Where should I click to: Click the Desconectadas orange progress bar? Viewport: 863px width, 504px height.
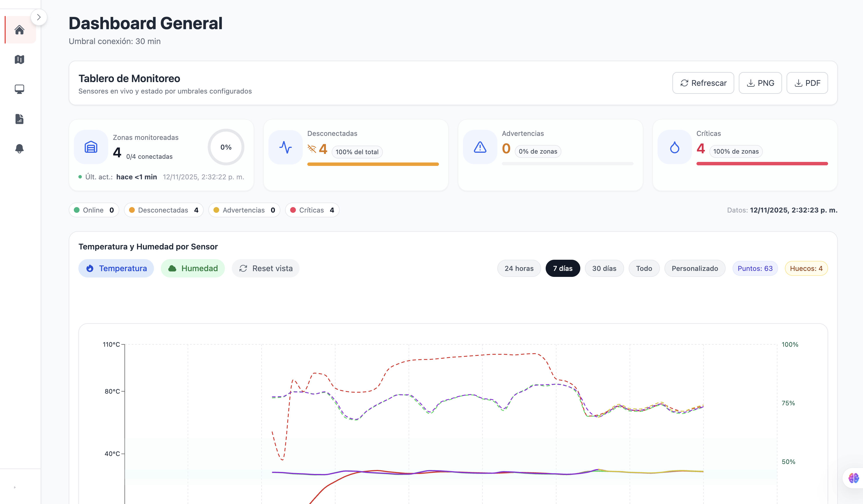pos(373,164)
